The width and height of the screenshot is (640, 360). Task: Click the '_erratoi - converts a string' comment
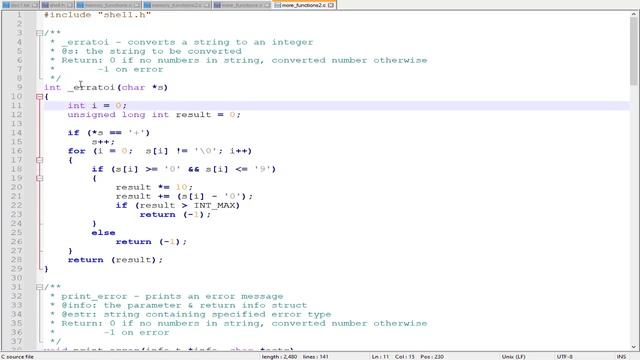coord(187,42)
